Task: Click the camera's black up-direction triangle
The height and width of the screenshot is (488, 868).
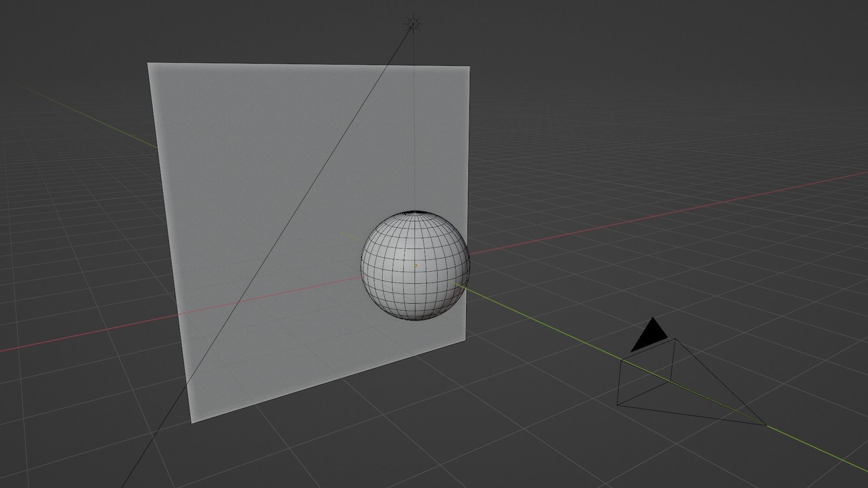Action: click(650, 335)
